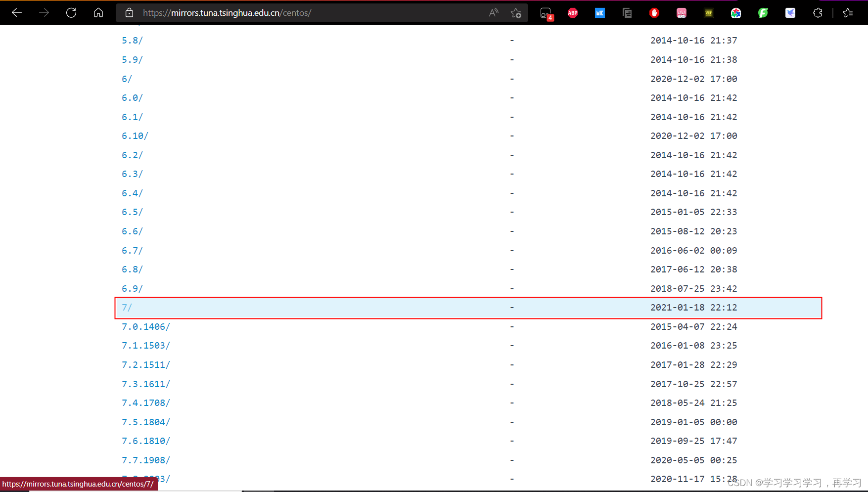Open the 5.9/ directory
The image size is (868, 492).
tap(132, 60)
